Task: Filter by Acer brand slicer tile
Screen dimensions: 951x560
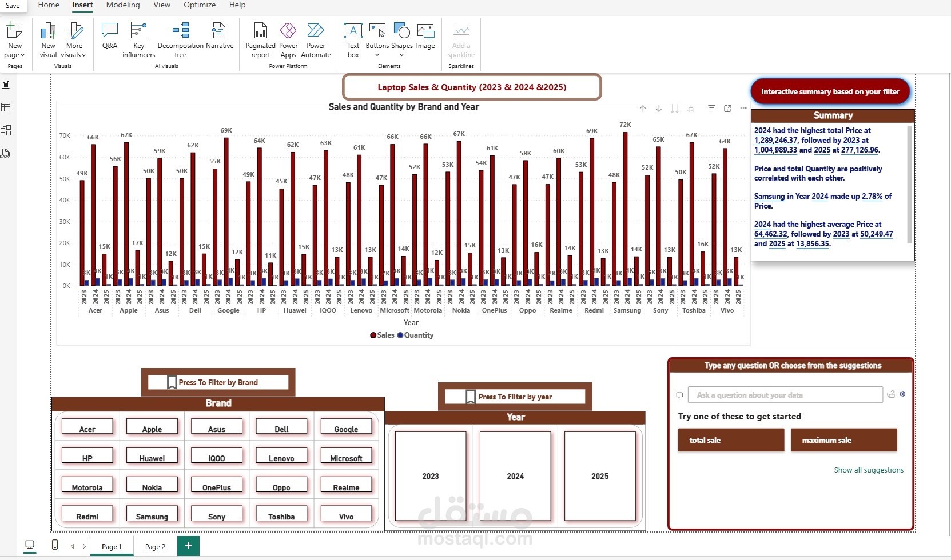Action: [87, 427]
